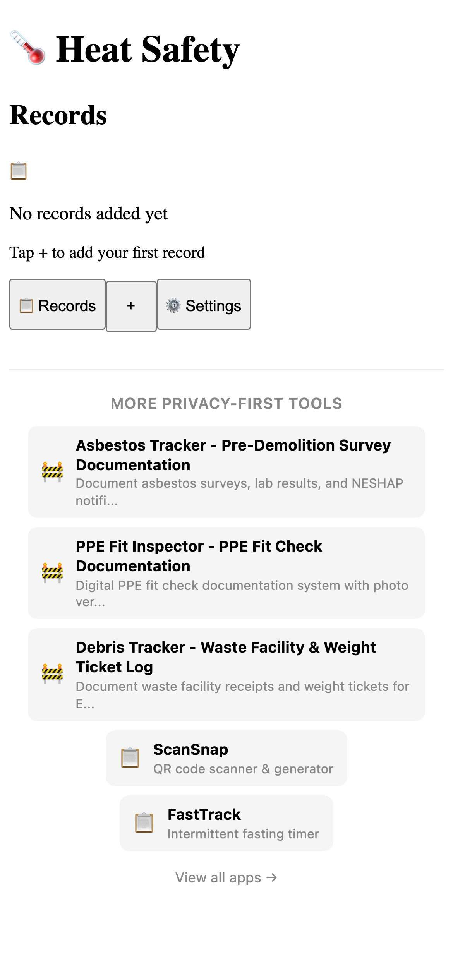Click the clipboard icon above empty records message

18,170
